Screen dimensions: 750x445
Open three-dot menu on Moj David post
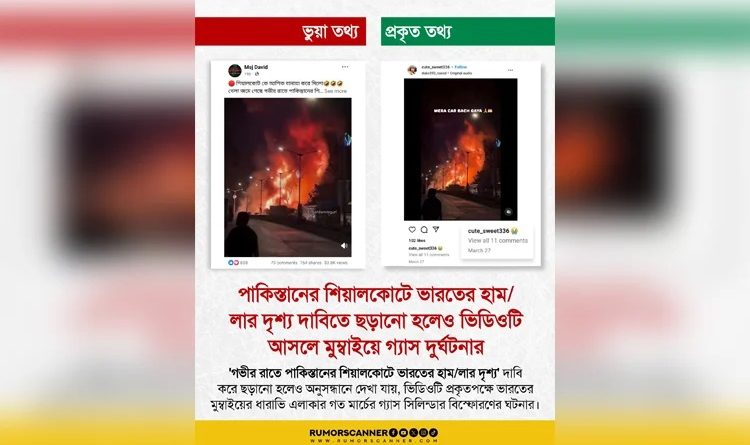(x=345, y=67)
